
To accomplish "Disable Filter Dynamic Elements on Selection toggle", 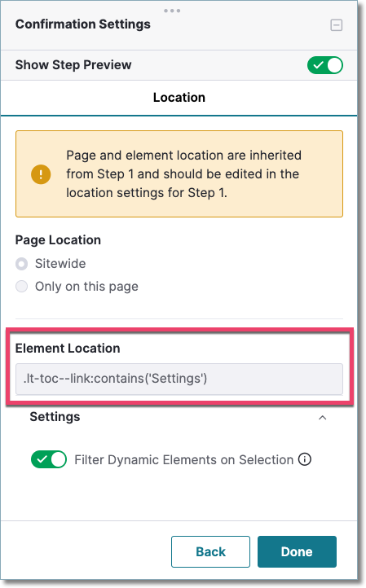I will point(49,459).
